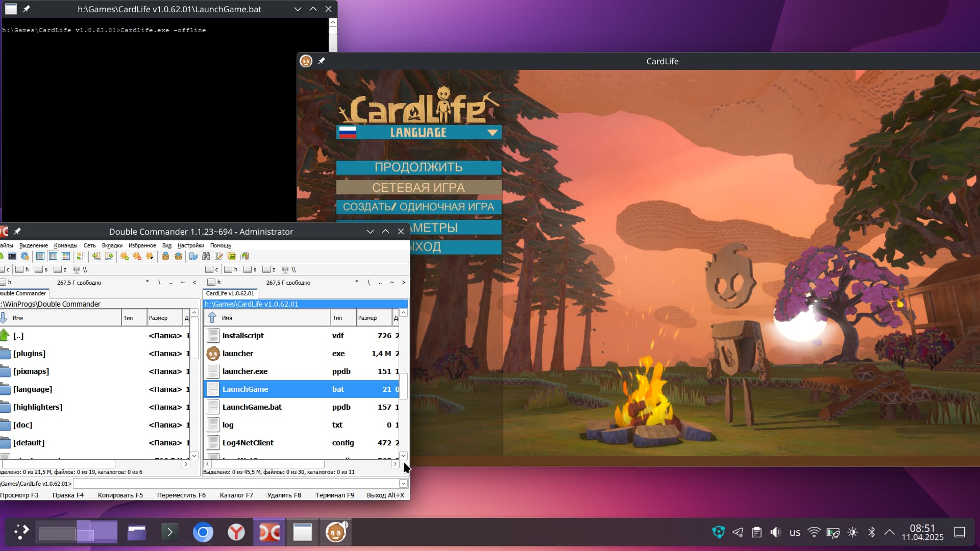Open the options gear icon in toolbar

click(25, 256)
